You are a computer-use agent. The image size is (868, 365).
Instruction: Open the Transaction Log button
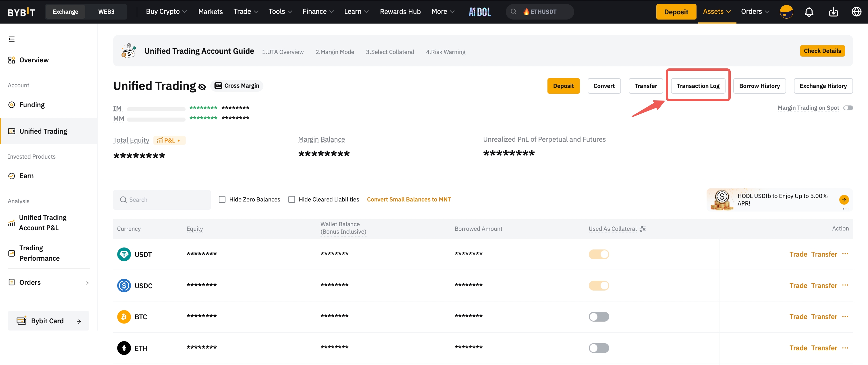[698, 86]
